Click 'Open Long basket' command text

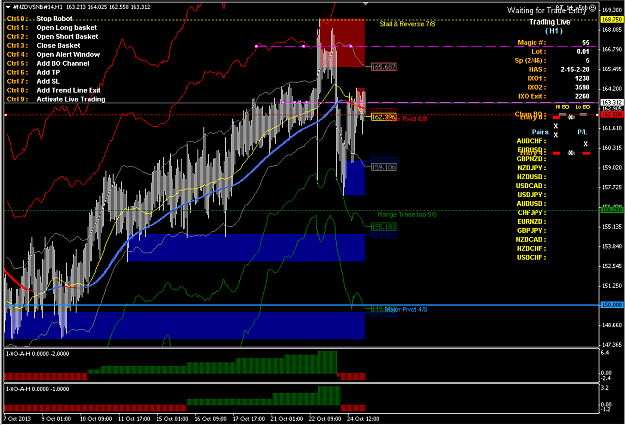click(x=67, y=28)
